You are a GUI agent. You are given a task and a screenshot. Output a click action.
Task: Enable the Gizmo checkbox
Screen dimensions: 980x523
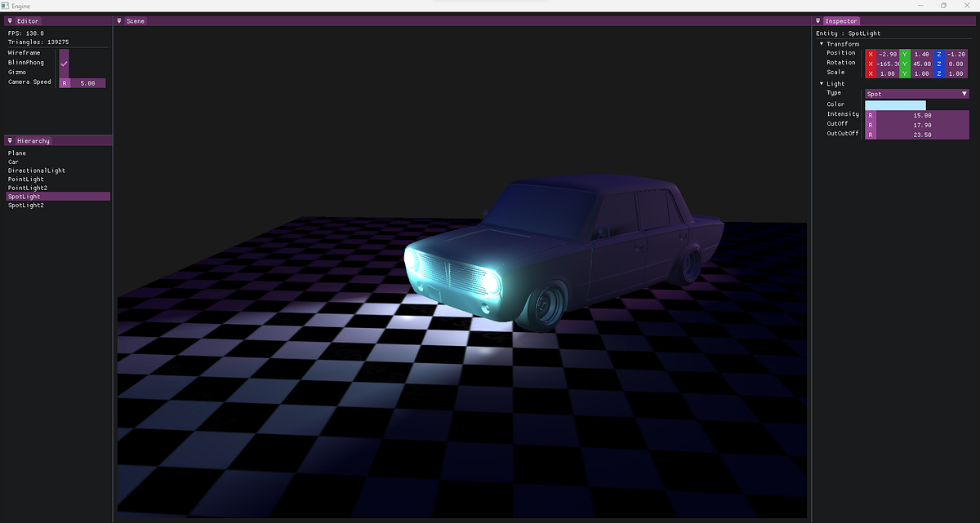click(x=64, y=72)
